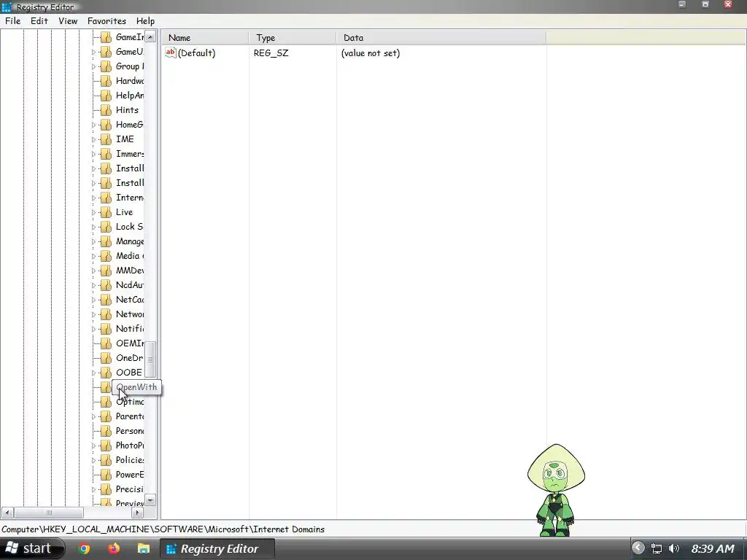Expand the HomeG registry key
Screen dimensions: 747x560
(93, 125)
